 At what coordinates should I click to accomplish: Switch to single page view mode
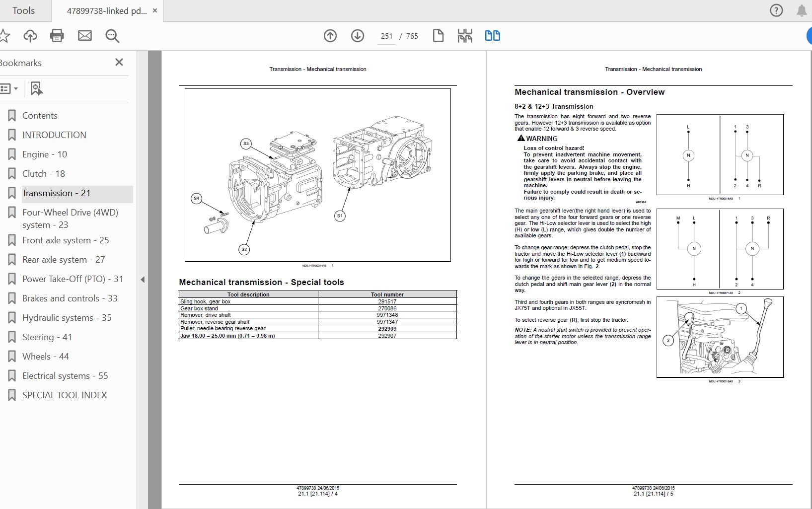tap(439, 36)
